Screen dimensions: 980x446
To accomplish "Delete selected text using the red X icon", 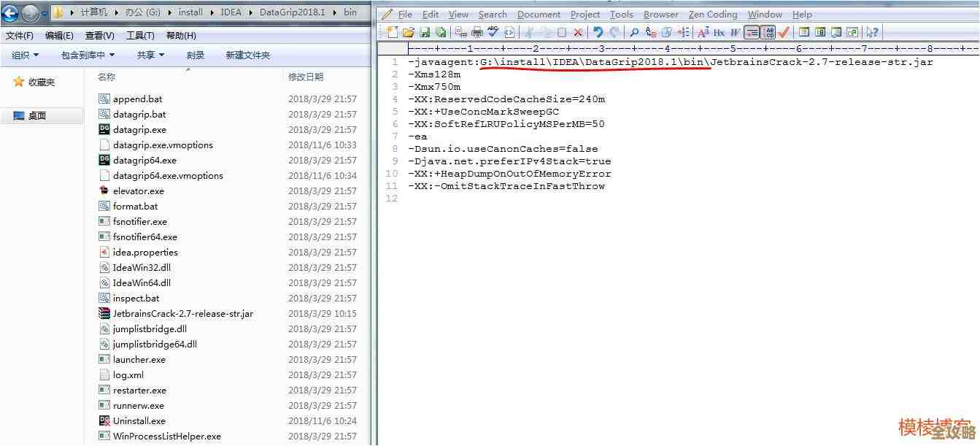I will tap(579, 32).
